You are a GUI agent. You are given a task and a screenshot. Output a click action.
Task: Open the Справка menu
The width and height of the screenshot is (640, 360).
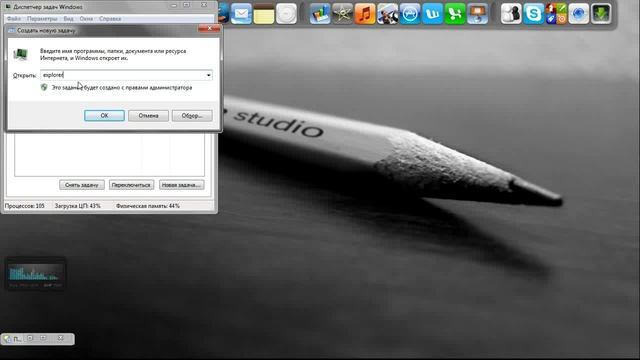(110, 19)
